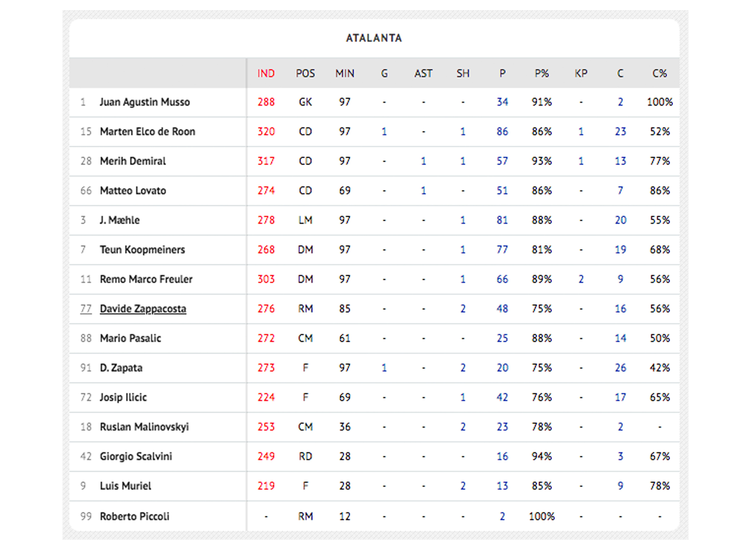Screen dimensions: 756x554
Task: Select Josip Ilicic name
Action: [x=123, y=397]
